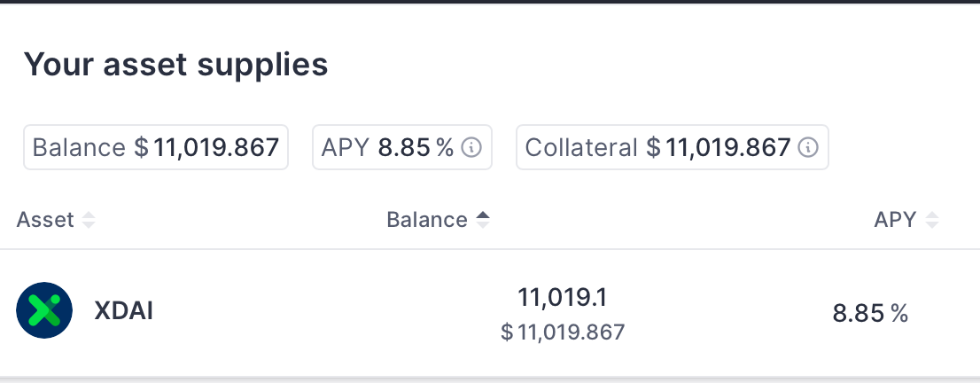Click the 8.85% figure in the APY chip
The image size is (980, 383).
[416, 148]
